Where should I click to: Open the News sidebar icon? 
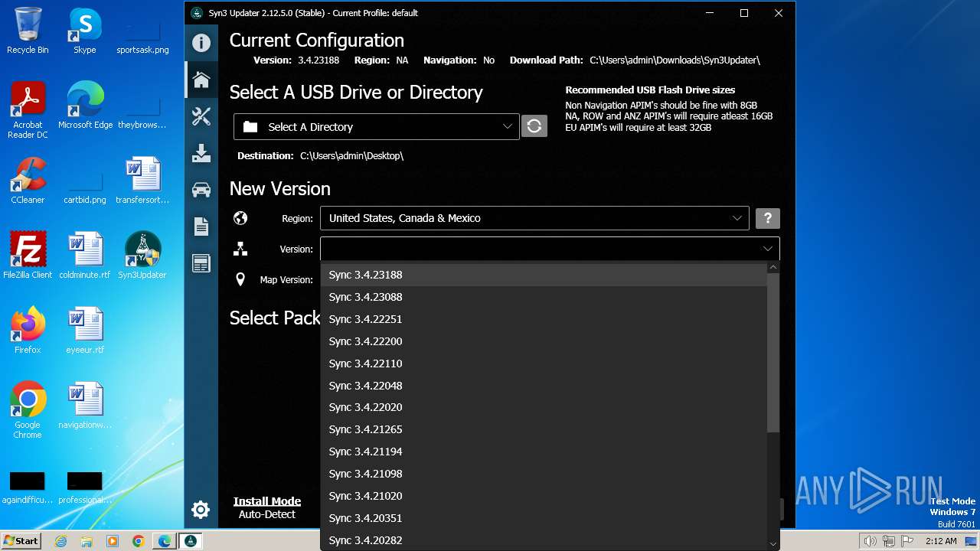[201, 263]
